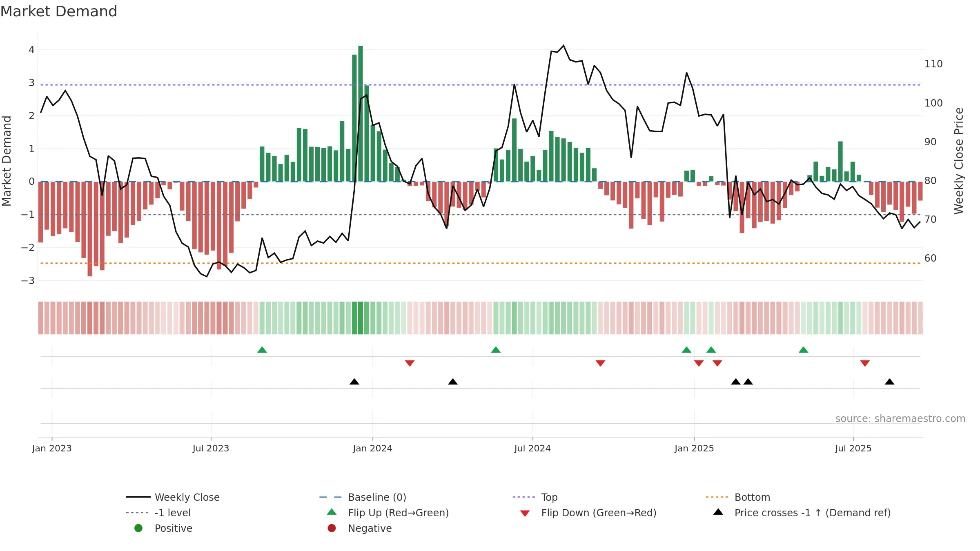980x551 pixels.
Task: Click red flip-down marker near Feb 2025
Action: pos(717,363)
